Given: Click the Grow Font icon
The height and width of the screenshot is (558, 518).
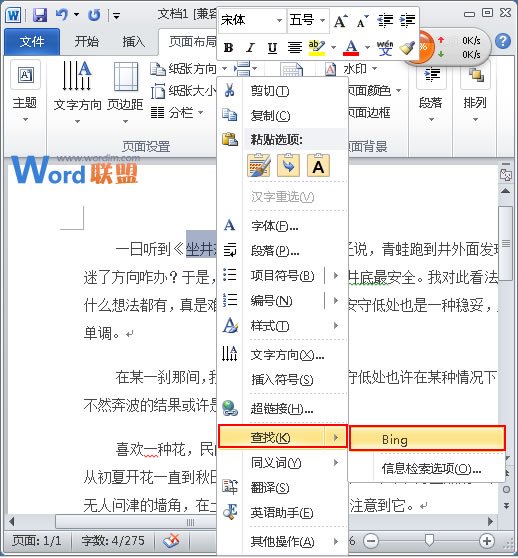Looking at the screenshot, I should click(x=340, y=21).
